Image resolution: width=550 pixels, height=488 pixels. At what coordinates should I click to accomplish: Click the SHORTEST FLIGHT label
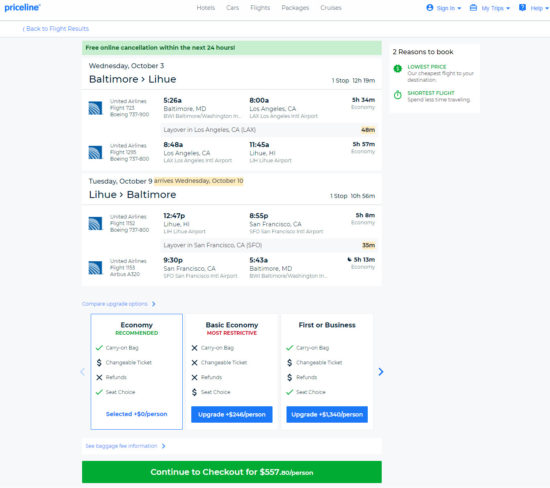tap(431, 93)
